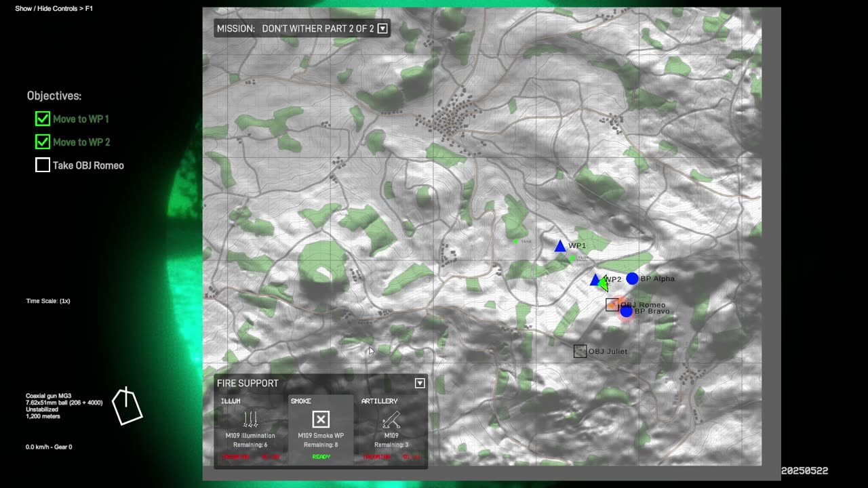
Task: Toggle the Take OBJ Romeo checkbox
Action: tap(43, 165)
